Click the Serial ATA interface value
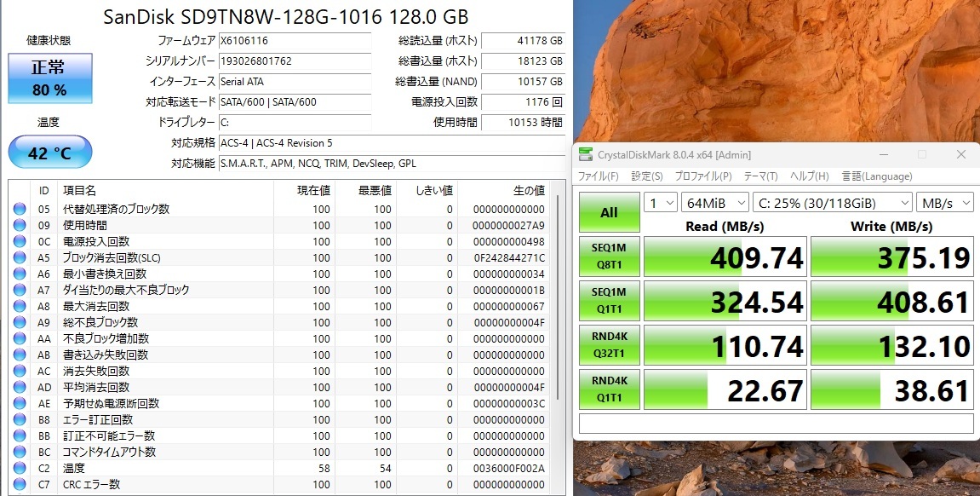This screenshot has width=980, height=496. point(295,81)
